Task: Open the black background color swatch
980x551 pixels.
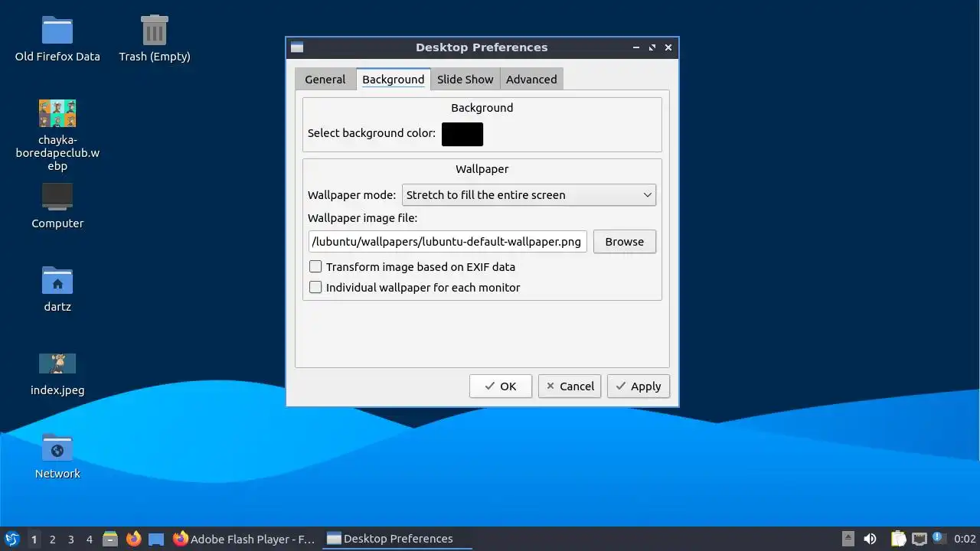Action: pos(462,134)
